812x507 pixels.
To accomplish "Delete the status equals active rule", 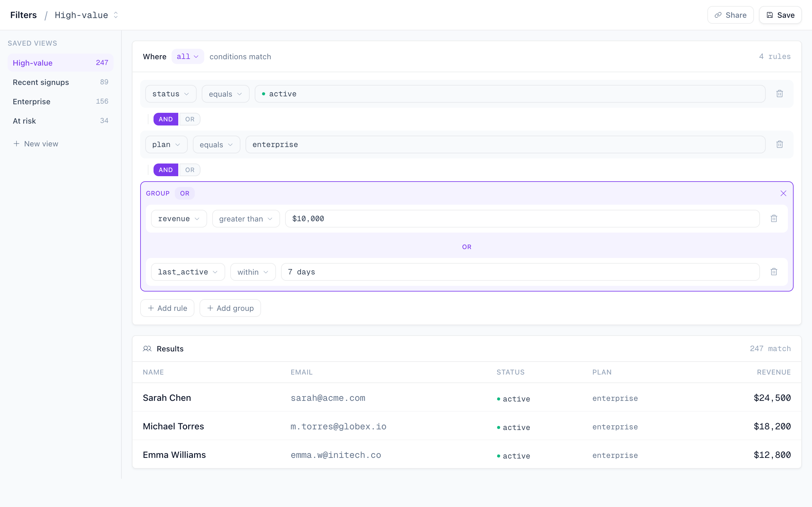I will (x=780, y=93).
